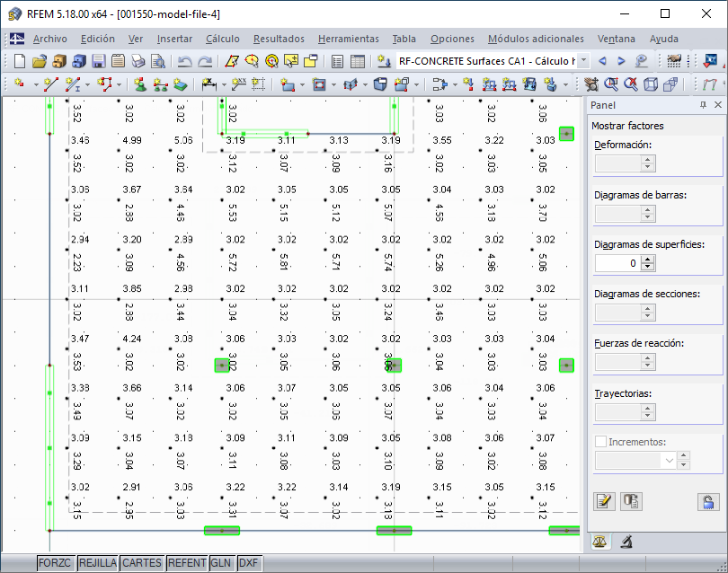Open the panel export settings icon beside edit
The width and height of the screenshot is (728, 573).
[632, 501]
